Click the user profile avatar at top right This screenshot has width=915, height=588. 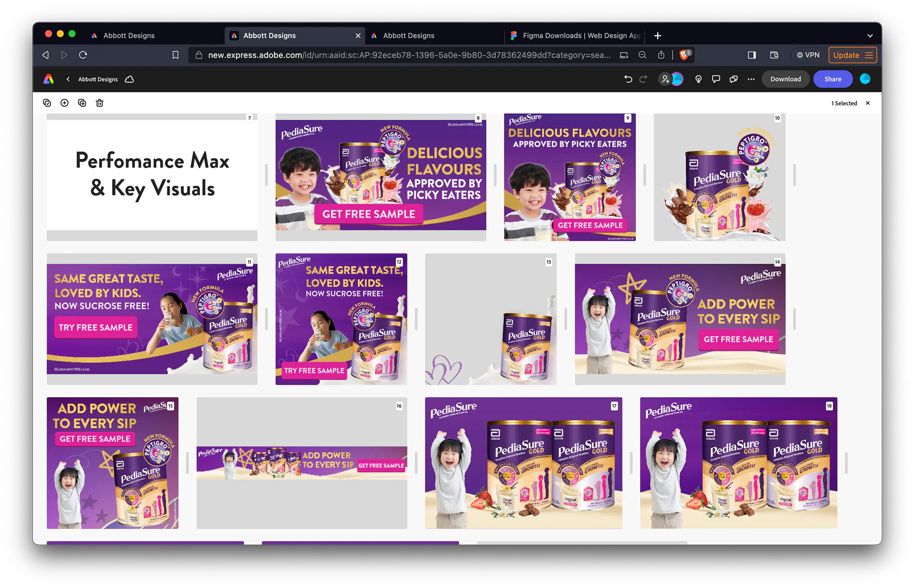click(x=865, y=79)
